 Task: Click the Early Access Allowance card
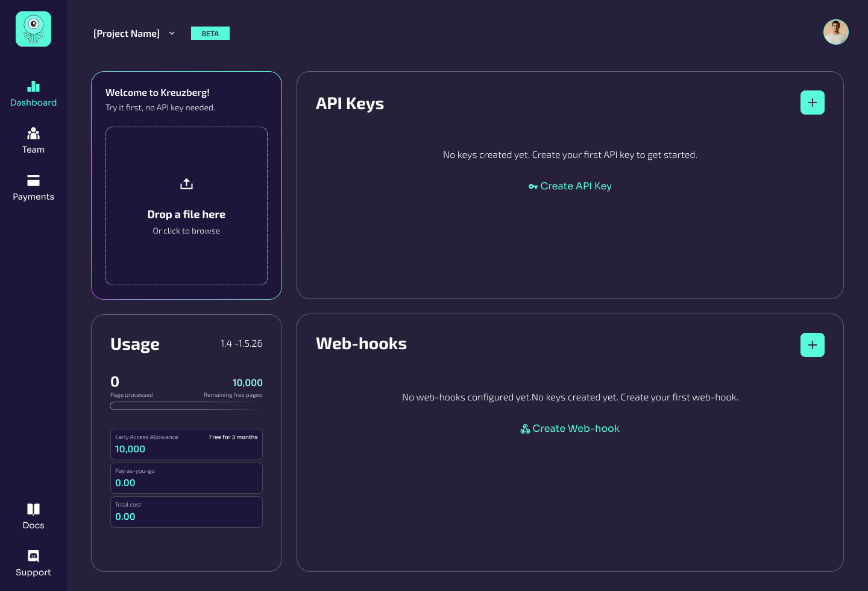pyautogui.click(x=186, y=444)
